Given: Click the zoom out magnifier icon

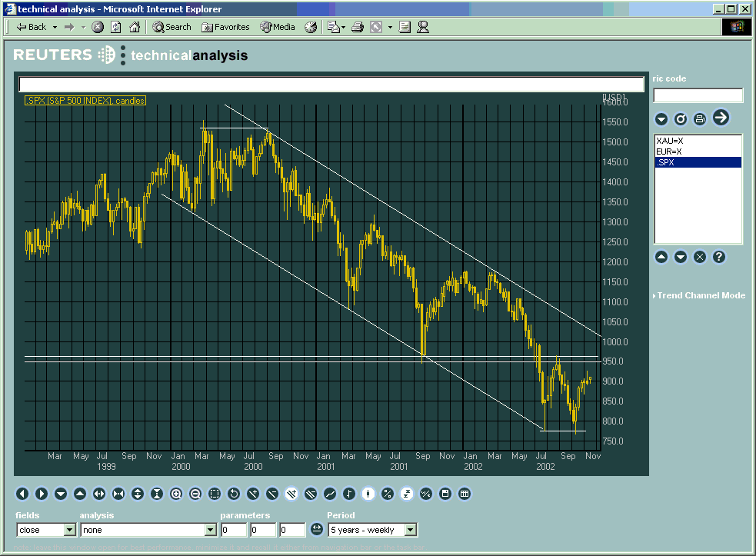Looking at the screenshot, I should pos(195,494).
